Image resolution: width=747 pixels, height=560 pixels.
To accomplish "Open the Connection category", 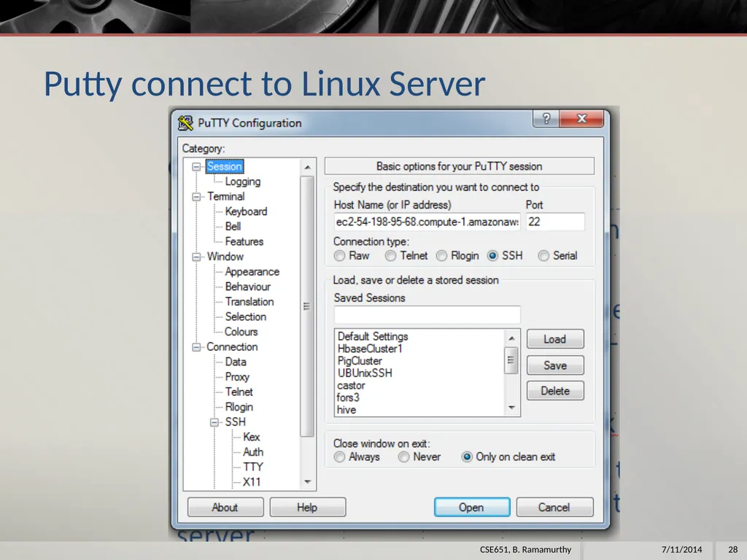I will click(232, 346).
